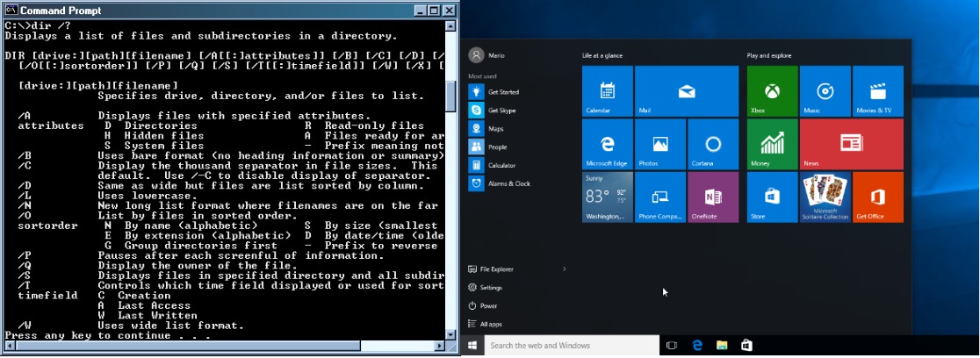
Task: Click the Command Prompt title bar text
Action: pos(61,11)
